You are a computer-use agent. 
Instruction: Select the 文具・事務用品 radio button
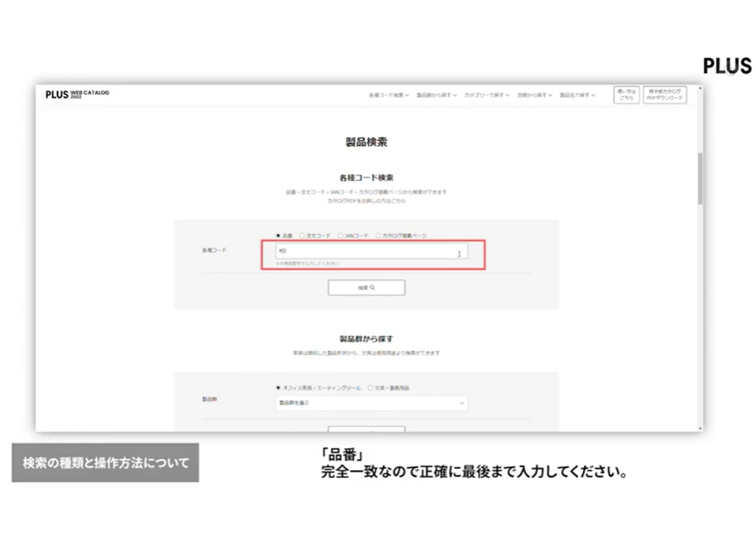click(x=370, y=388)
